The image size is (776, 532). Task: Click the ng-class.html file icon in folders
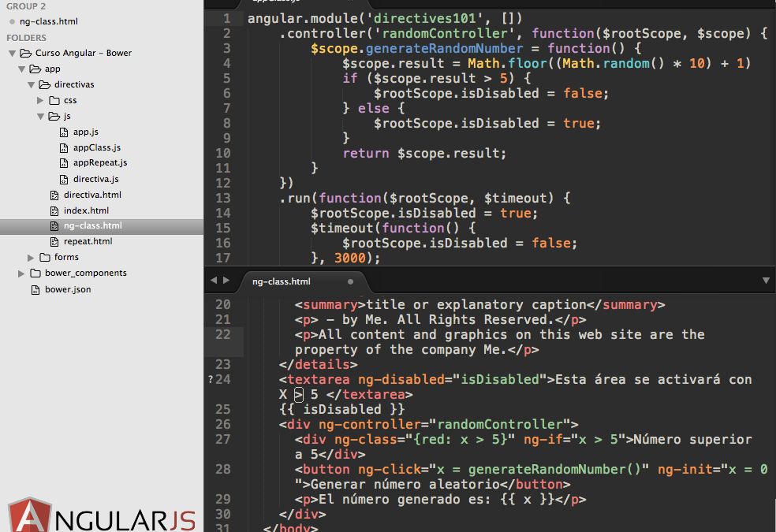(54, 226)
